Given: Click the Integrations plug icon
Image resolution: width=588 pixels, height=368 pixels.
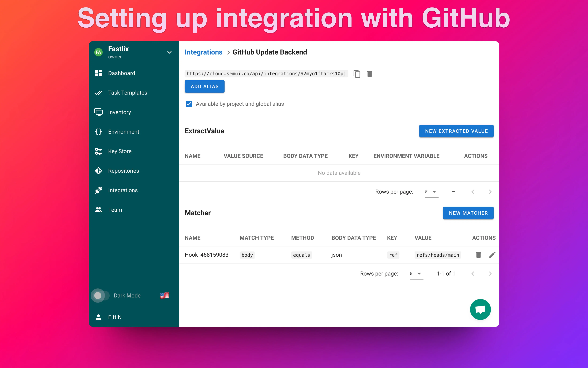Looking at the screenshot, I should tap(98, 190).
